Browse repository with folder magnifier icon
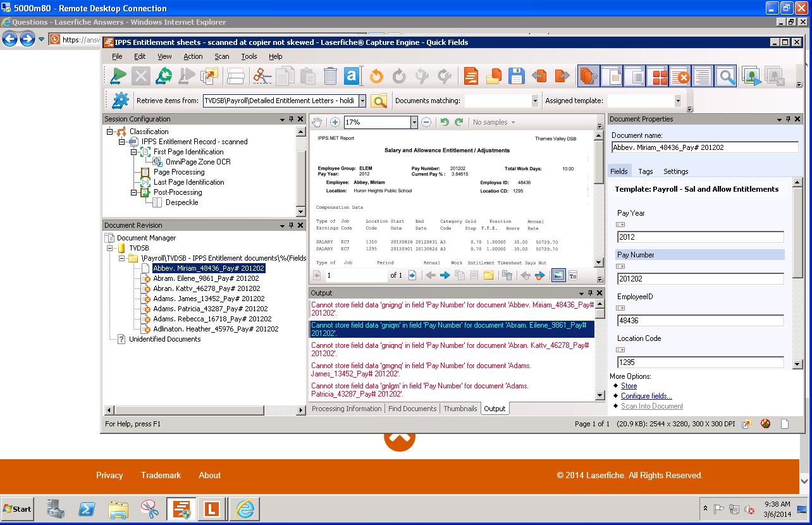The height and width of the screenshot is (525, 812). coord(379,101)
